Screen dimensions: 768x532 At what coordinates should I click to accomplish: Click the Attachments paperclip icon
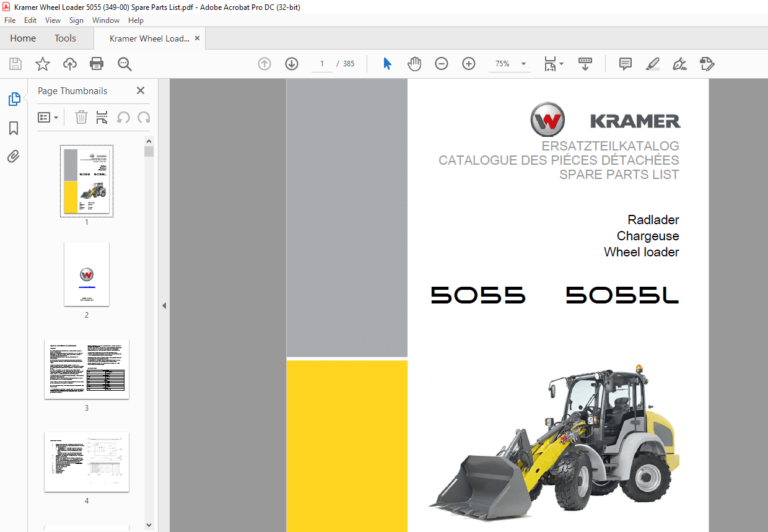point(14,156)
